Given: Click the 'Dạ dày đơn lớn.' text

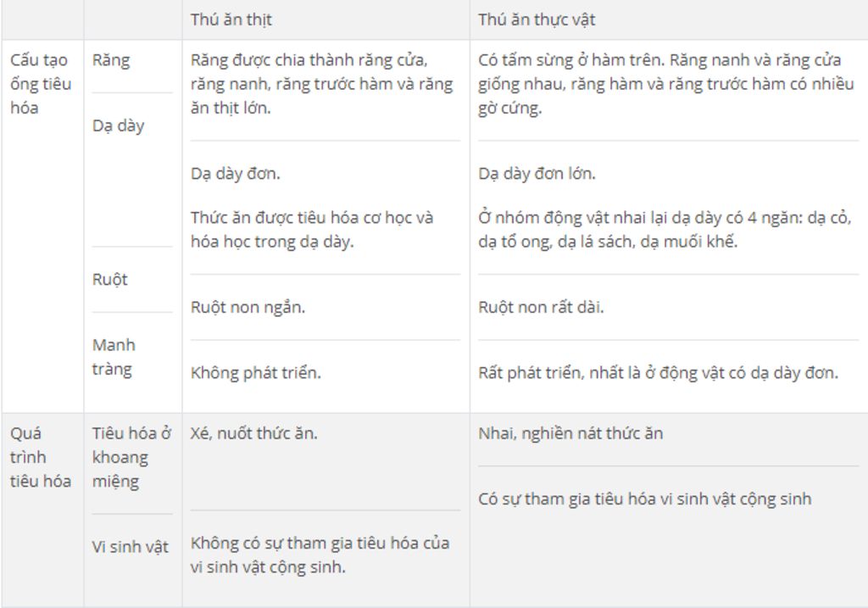Looking at the screenshot, I should point(537,174).
